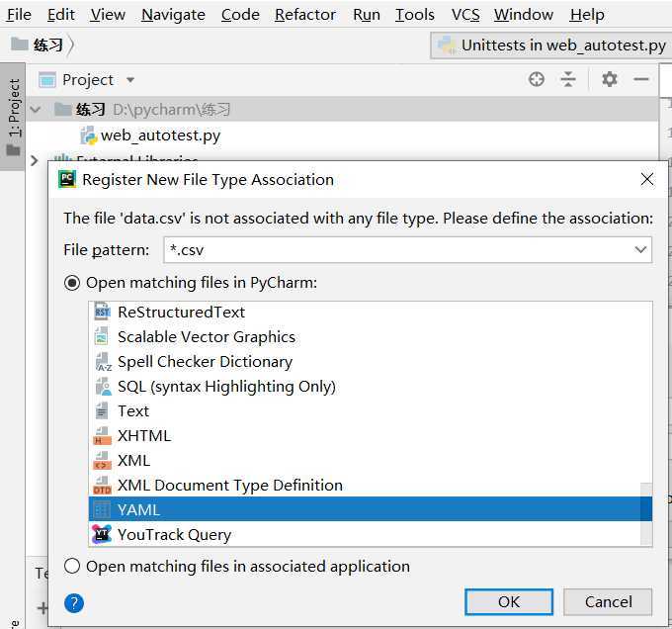Click the SQL file type icon
This screenshot has width=672, height=629.
coord(103,387)
